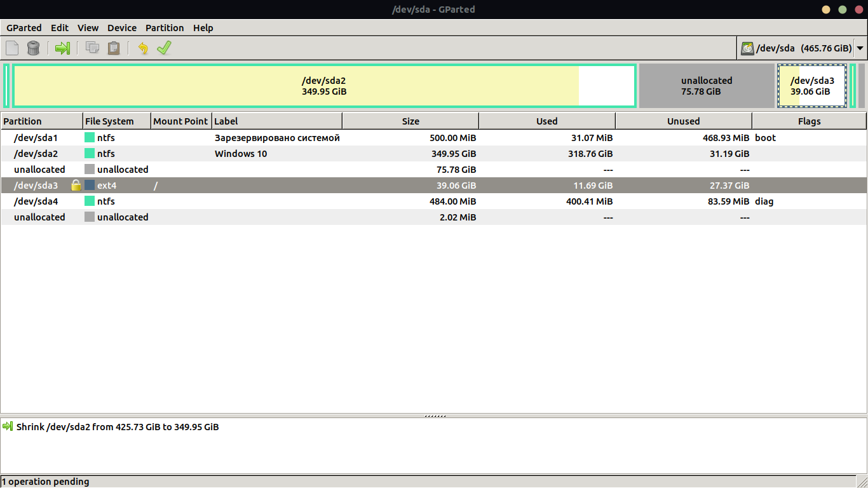Click the Resize/Move toolbar icon

tap(62, 48)
